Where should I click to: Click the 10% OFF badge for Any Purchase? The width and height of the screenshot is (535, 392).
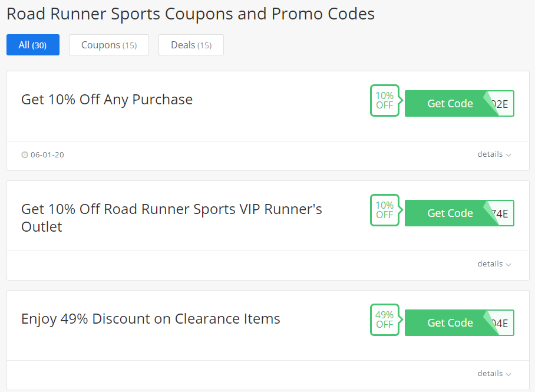[x=385, y=100]
